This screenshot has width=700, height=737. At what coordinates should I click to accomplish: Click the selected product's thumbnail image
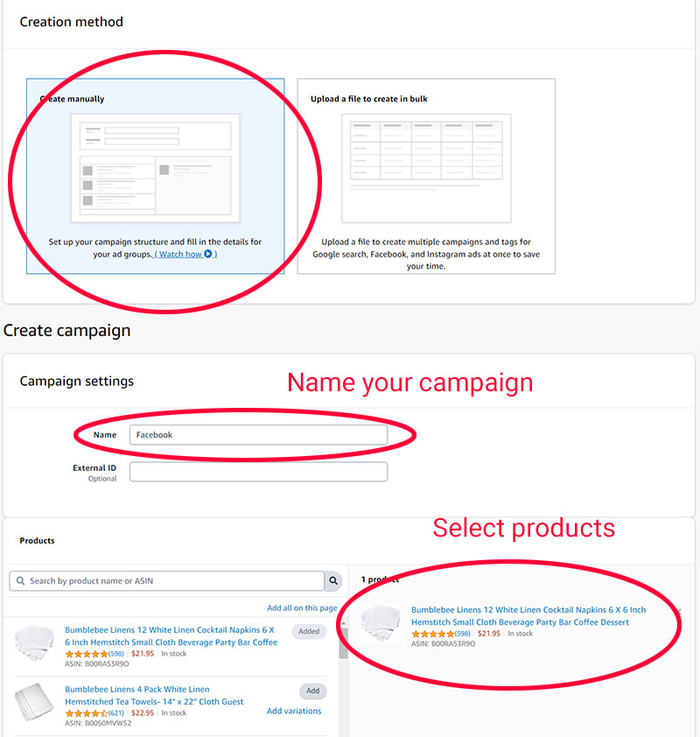(380, 621)
